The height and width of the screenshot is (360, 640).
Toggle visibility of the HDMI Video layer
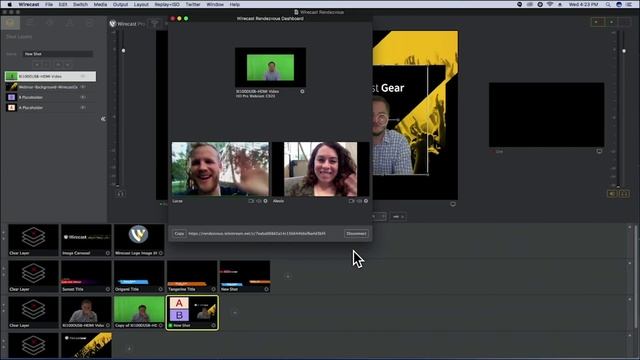coord(83,76)
